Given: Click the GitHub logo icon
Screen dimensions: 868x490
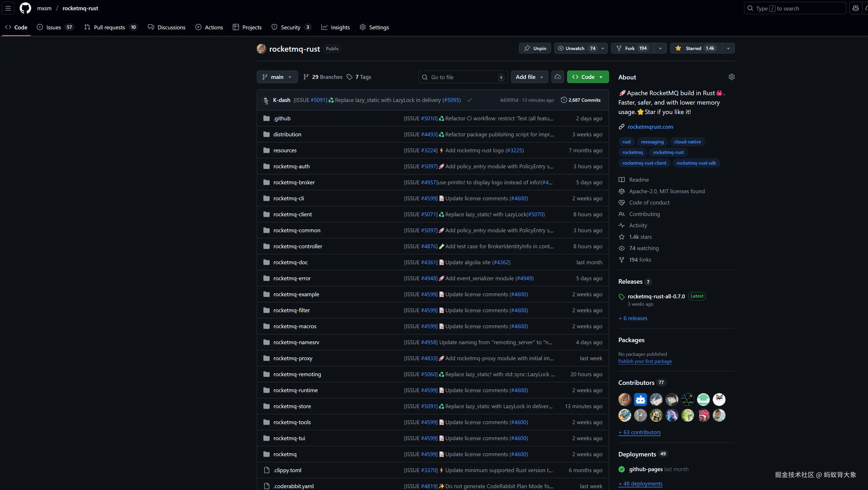Looking at the screenshot, I should point(25,8).
